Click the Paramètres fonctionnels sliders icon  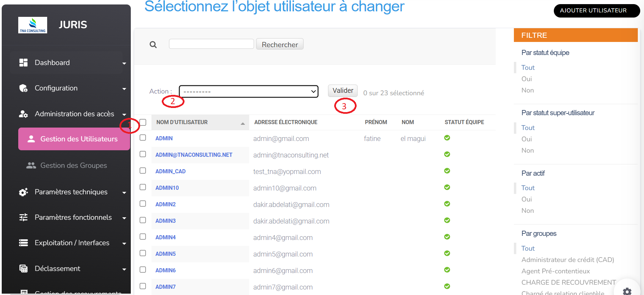click(23, 218)
